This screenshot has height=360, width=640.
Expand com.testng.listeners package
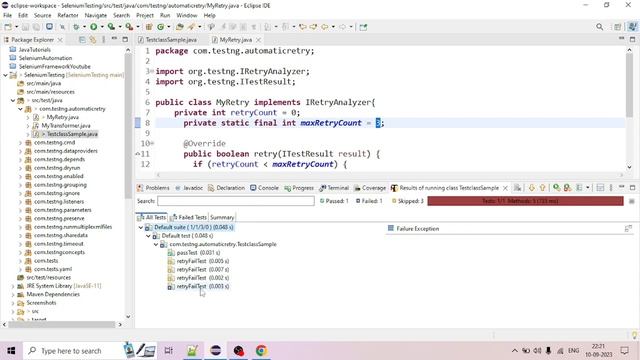click(x=20, y=202)
